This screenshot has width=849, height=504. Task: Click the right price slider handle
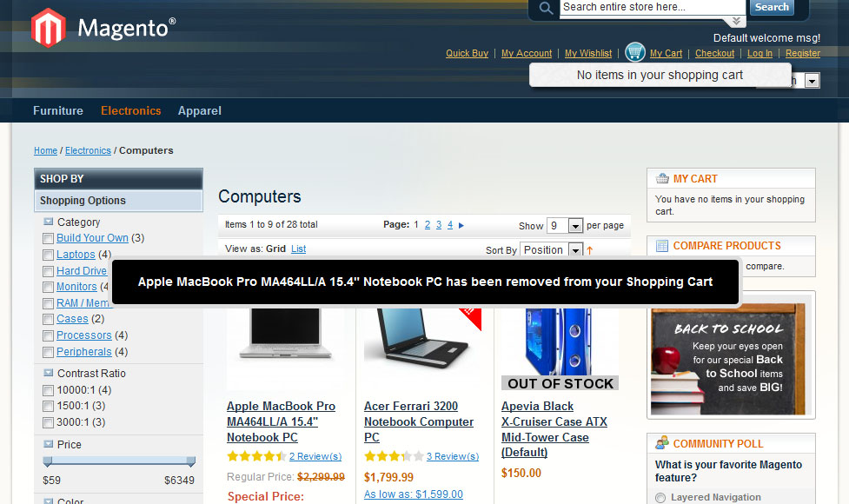point(190,461)
